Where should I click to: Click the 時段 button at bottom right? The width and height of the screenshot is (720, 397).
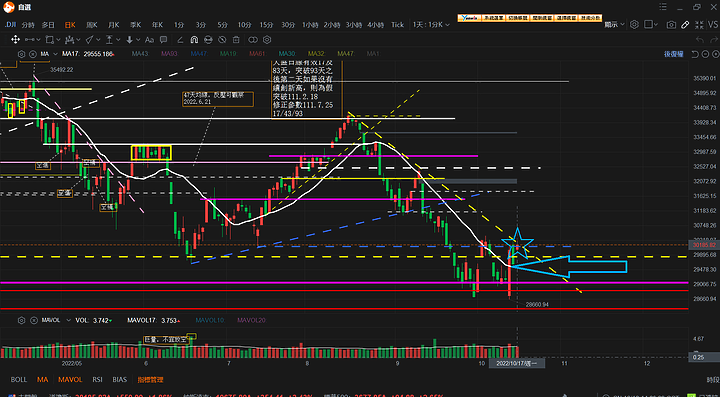[713, 380]
